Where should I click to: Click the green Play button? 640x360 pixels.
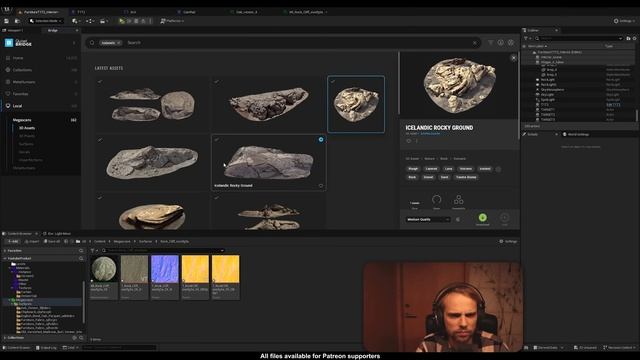pyautogui.click(x=122, y=21)
